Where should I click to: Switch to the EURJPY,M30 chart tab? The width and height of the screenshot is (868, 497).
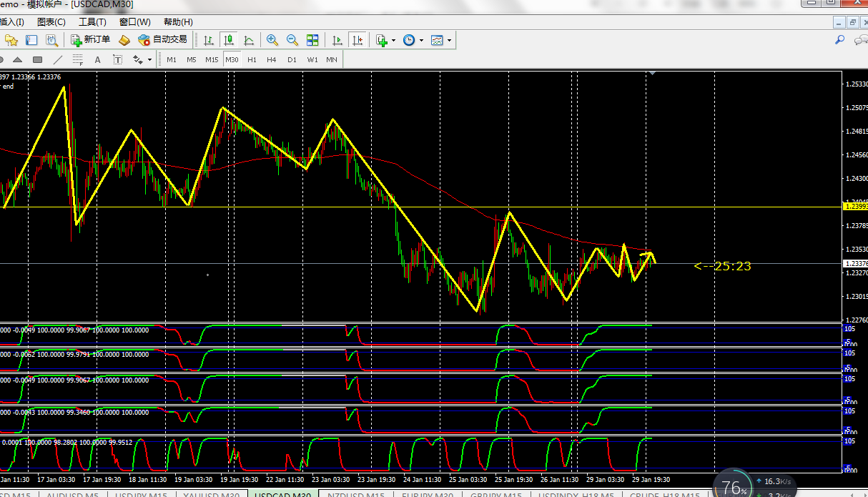click(x=428, y=495)
